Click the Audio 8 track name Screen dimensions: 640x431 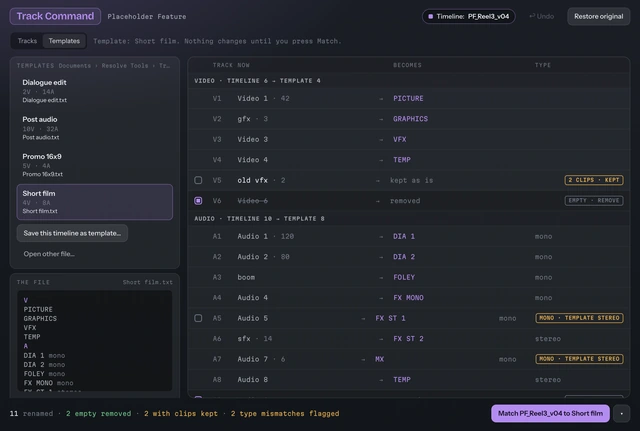(x=253, y=379)
